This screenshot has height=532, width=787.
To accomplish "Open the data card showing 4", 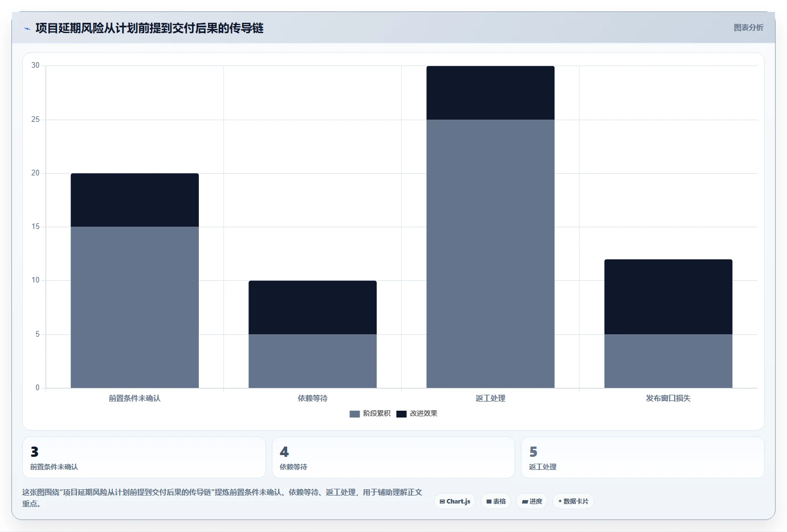I will (x=393, y=457).
